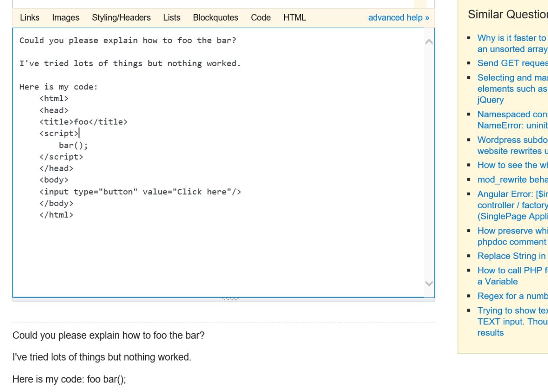Viewport: 548px width, 392px height.
Task: Click the 'bar();' line in the editor
Action: (x=74, y=145)
